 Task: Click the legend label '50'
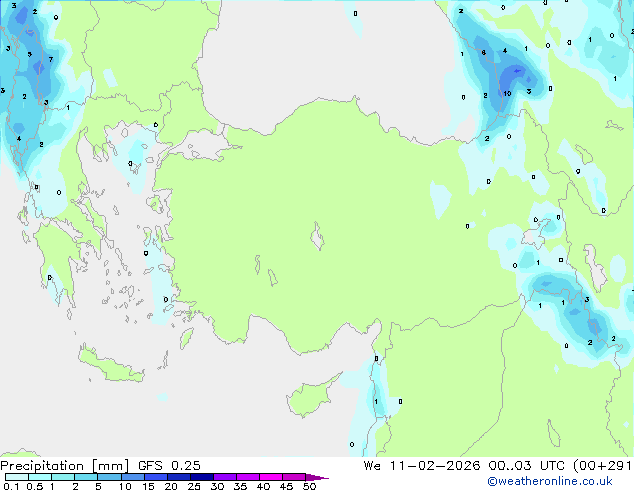point(310,486)
